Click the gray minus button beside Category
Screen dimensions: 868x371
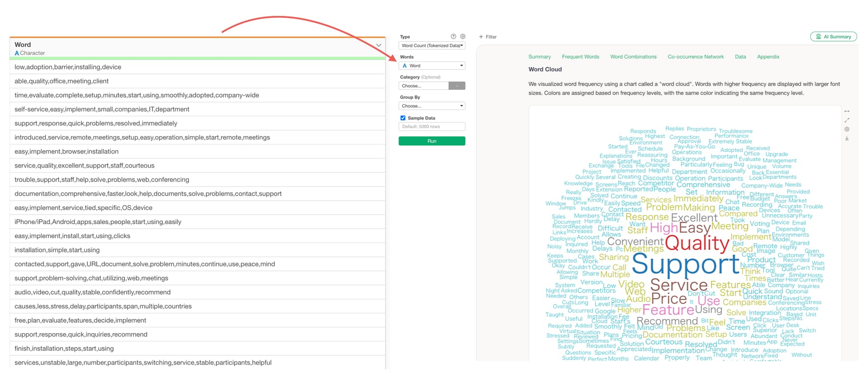[x=457, y=86]
